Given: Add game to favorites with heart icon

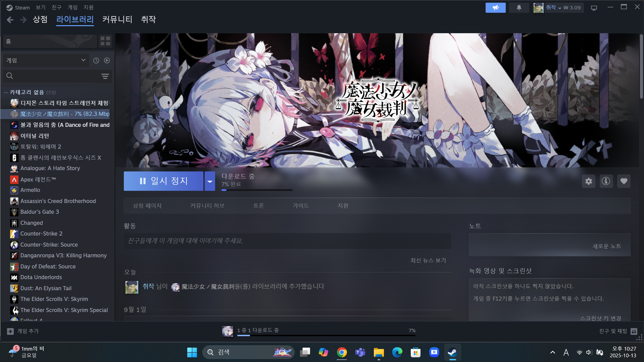Looking at the screenshot, I should click(x=624, y=181).
